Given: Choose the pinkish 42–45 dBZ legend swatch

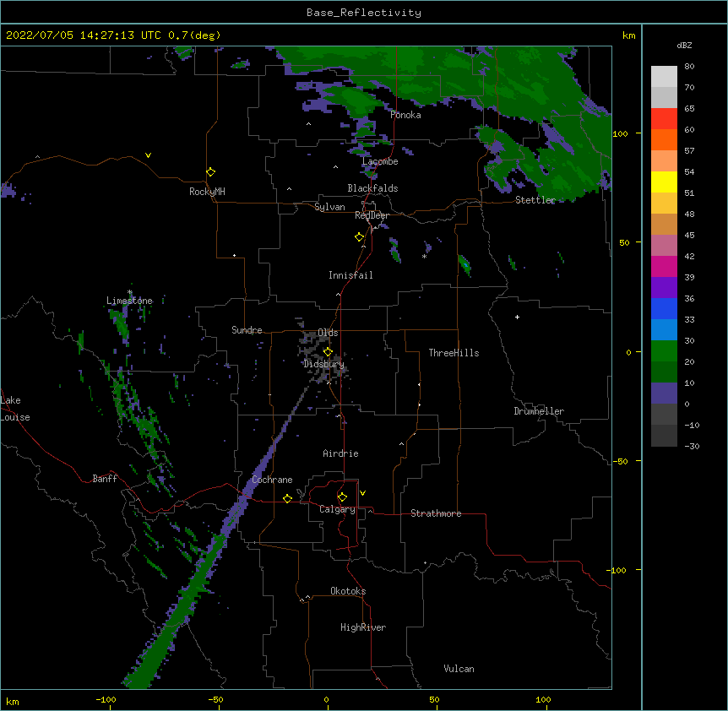Looking at the screenshot, I should tap(664, 246).
